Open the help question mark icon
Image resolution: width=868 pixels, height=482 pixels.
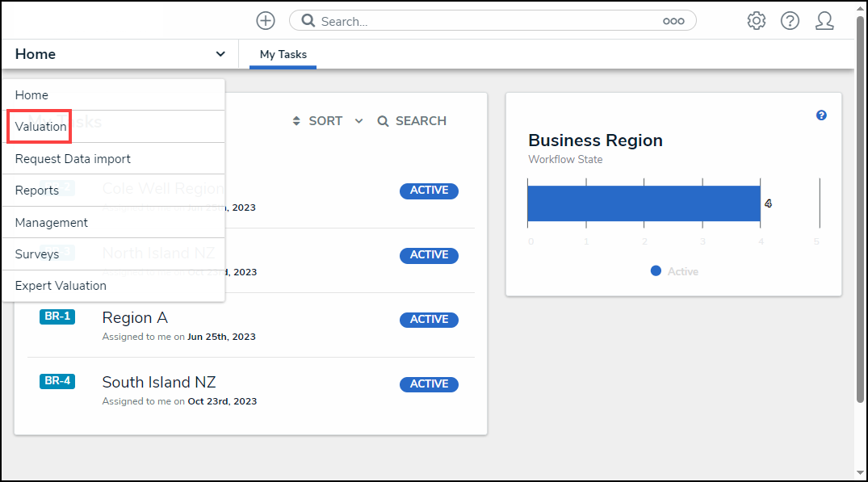click(x=790, y=21)
